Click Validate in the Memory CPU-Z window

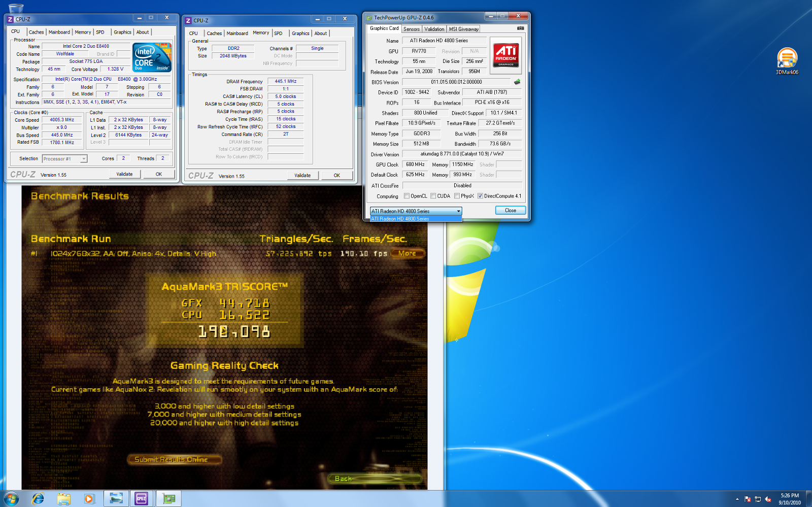pyautogui.click(x=302, y=176)
